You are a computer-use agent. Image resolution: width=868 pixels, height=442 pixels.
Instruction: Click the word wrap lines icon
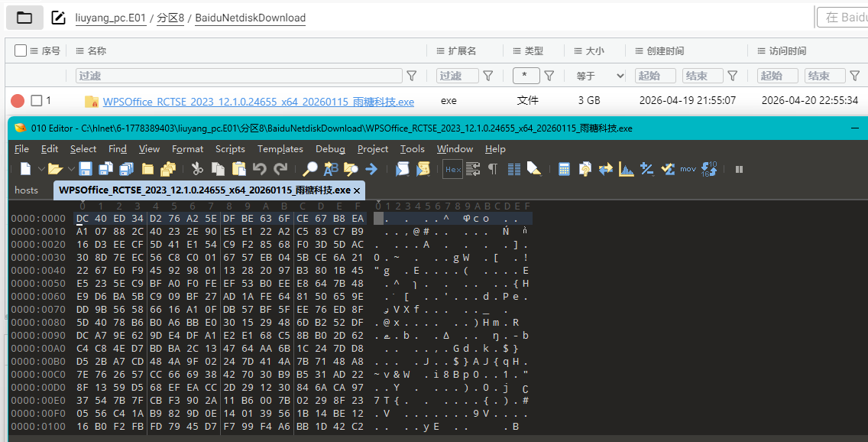tap(473, 169)
